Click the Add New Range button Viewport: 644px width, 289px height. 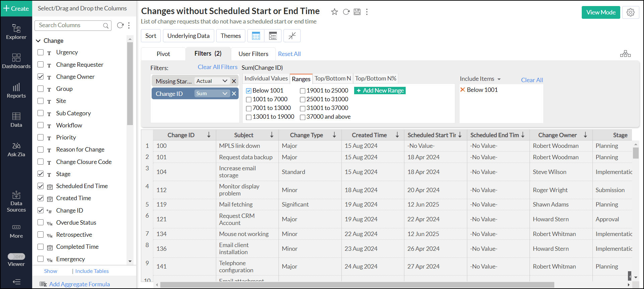click(x=380, y=91)
